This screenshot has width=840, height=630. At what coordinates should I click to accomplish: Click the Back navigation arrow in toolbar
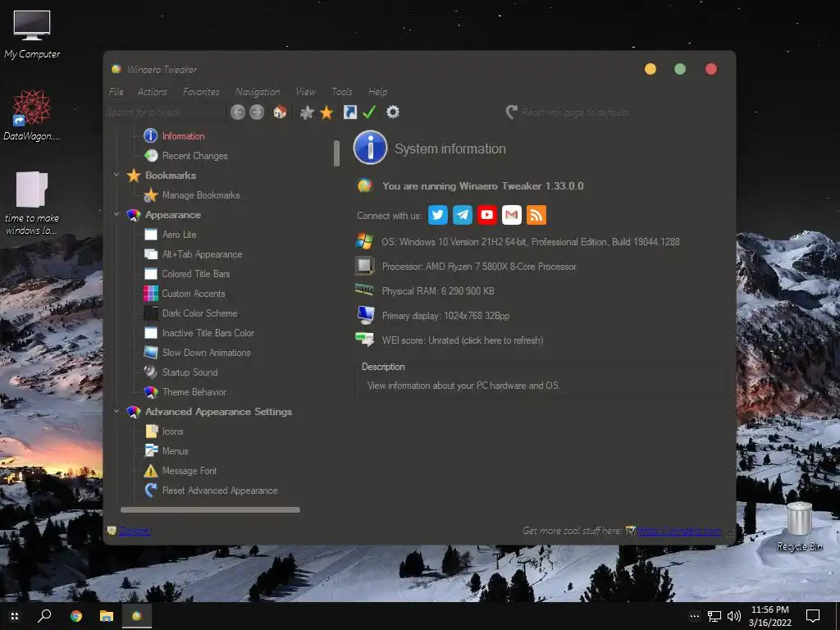(238, 112)
